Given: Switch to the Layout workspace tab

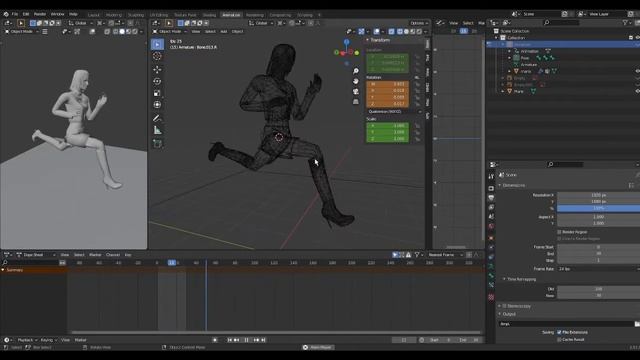Looking at the screenshot, I should (93, 15).
